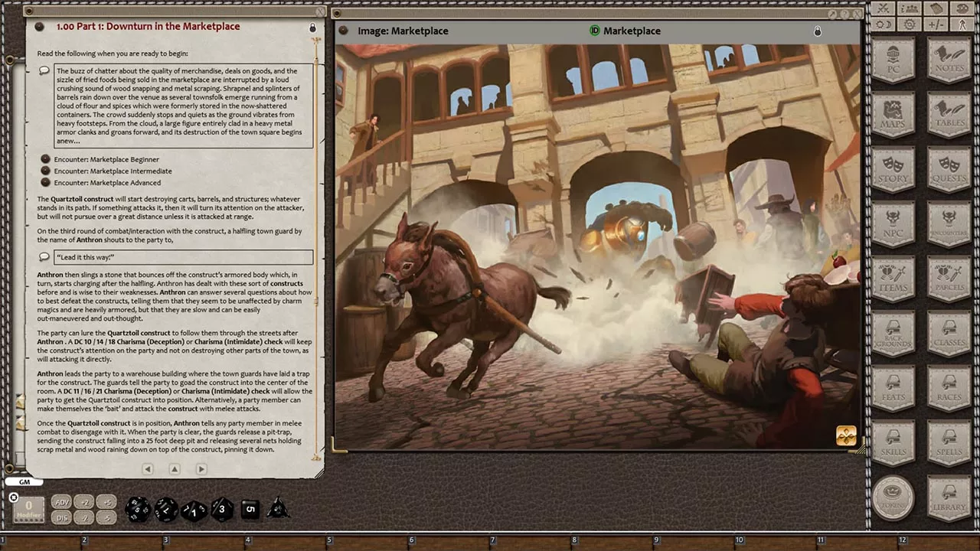Open the Maps sidebar button
This screenshot has width=980, height=551.
point(893,115)
